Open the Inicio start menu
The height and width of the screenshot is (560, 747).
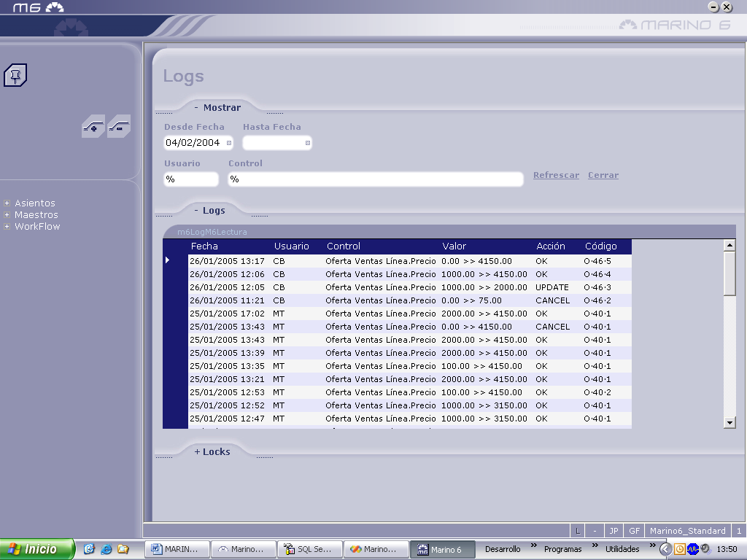point(37,549)
